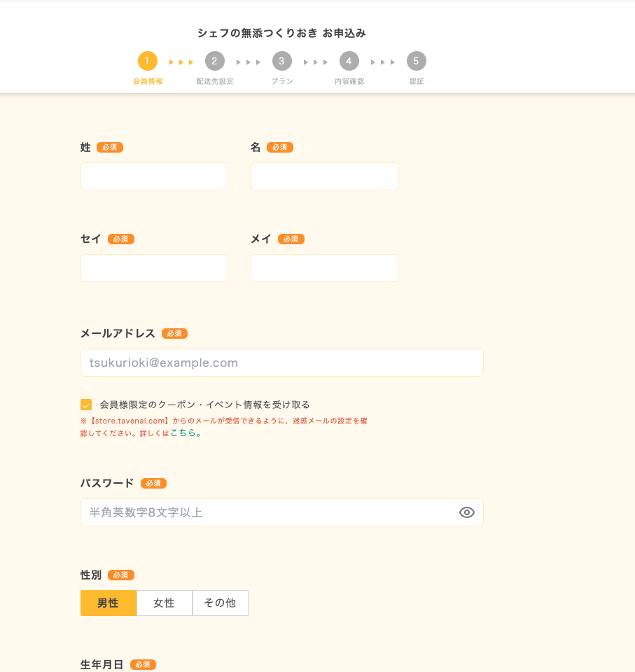Click step 2 配送先設定 circle

215,62
